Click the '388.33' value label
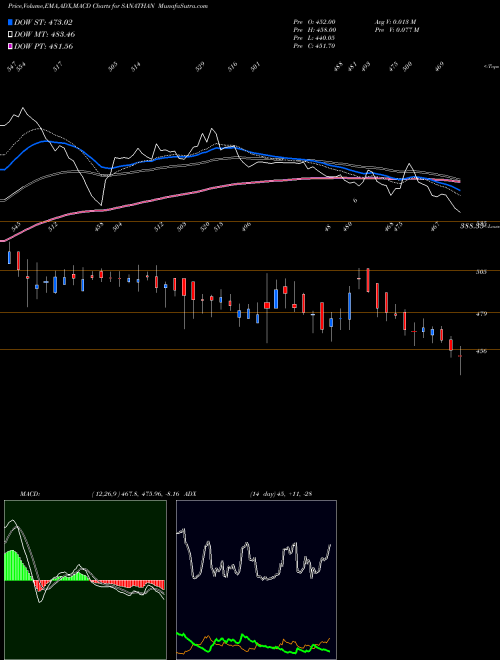 471,226
